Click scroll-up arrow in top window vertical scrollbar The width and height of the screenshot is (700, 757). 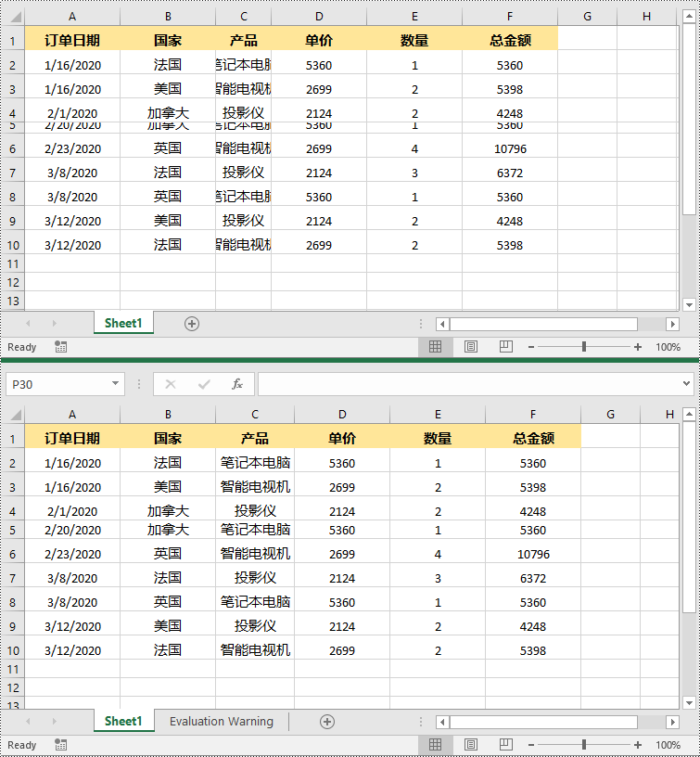[689, 16]
